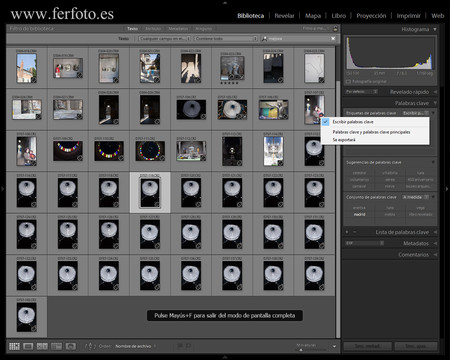Screen dimensions: 450x360
Task: Open Compare view (XY) icon
Action: pos(42,346)
